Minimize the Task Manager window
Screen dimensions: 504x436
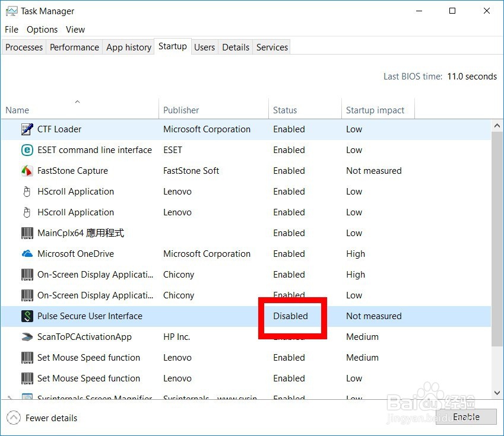pos(419,11)
